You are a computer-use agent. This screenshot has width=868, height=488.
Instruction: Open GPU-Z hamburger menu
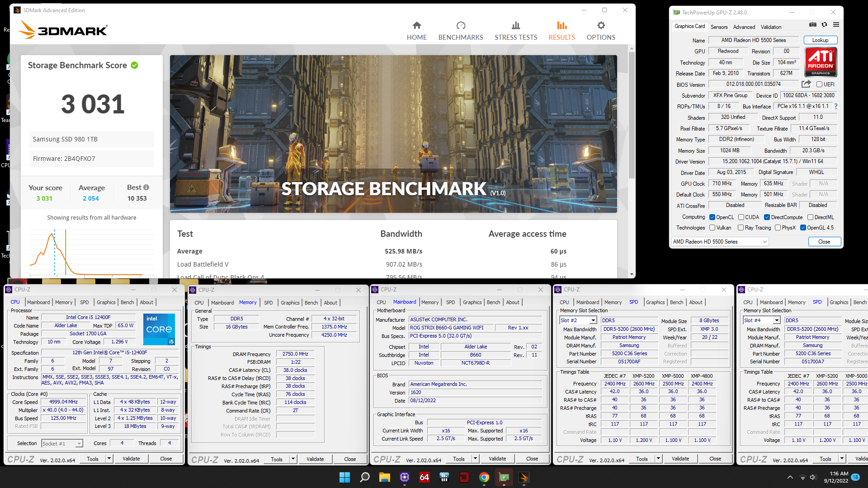pos(836,24)
